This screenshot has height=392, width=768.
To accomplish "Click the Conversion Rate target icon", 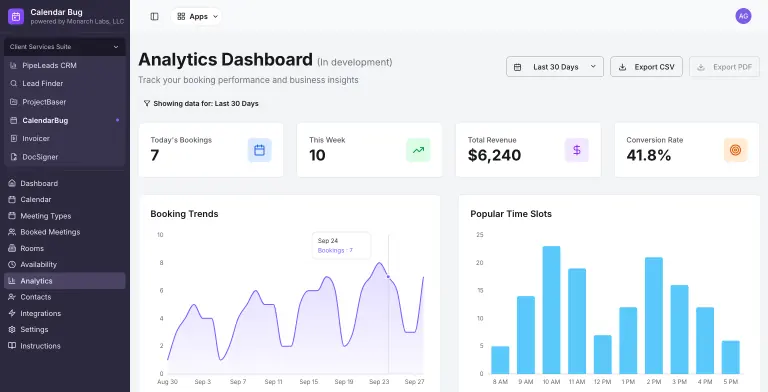I will (x=735, y=150).
